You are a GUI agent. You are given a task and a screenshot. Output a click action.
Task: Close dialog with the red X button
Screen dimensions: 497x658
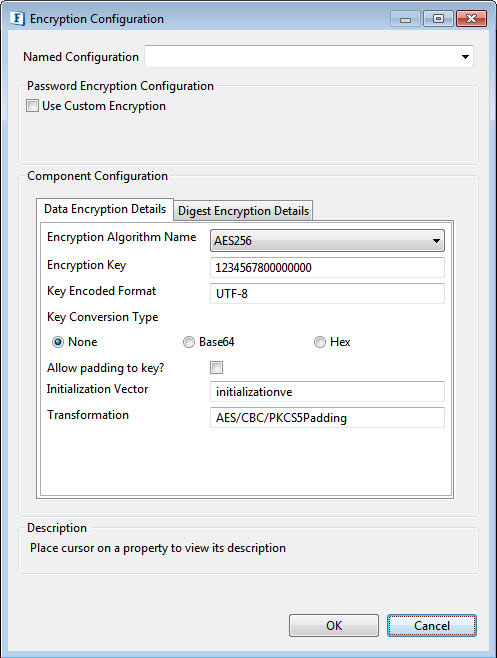pos(471,19)
